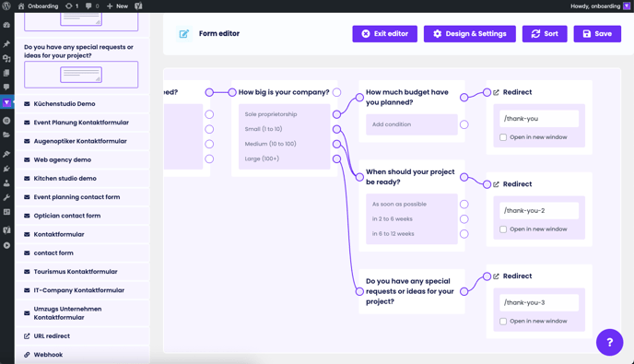Click the /thank-you-3 redirect URL field
The width and height of the screenshot is (634, 364).
(539, 302)
